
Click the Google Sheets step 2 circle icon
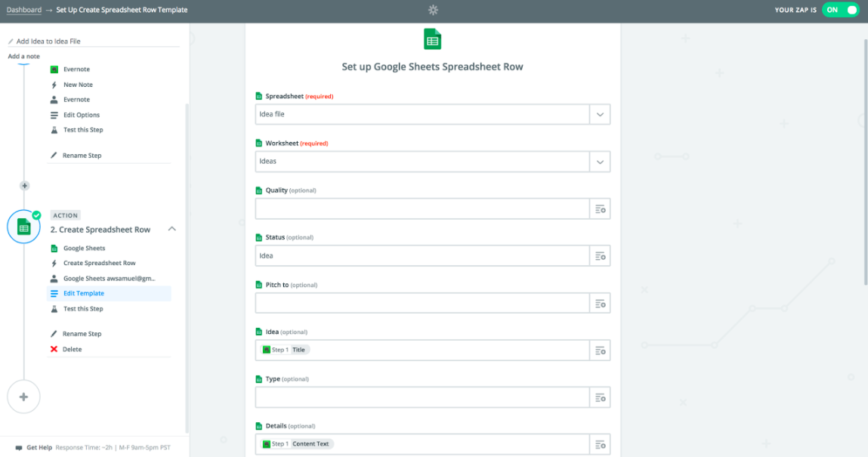23,227
